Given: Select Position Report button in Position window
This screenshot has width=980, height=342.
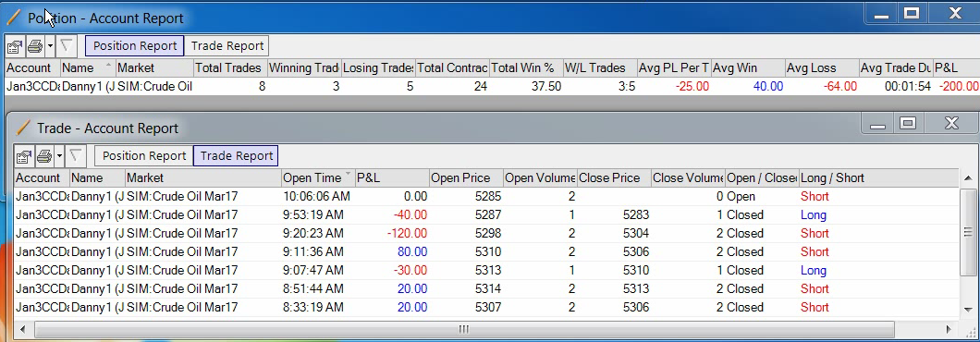Looking at the screenshot, I should click(x=135, y=45).
